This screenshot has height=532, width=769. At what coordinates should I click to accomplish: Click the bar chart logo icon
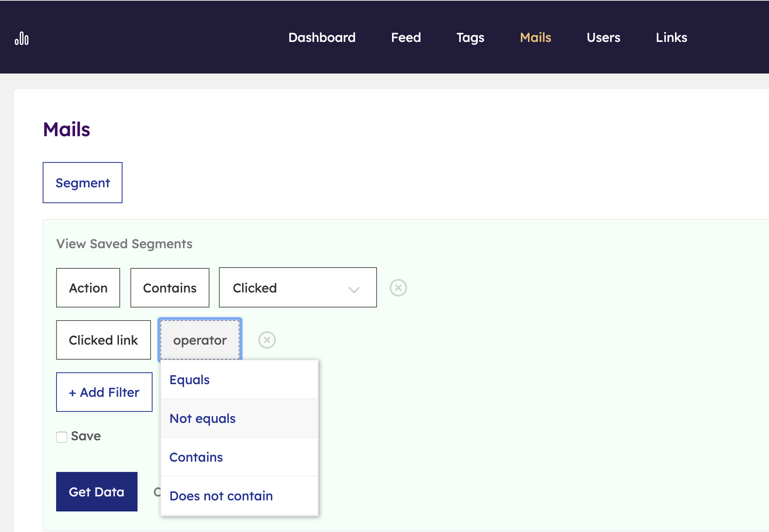(x=22, y=38)
